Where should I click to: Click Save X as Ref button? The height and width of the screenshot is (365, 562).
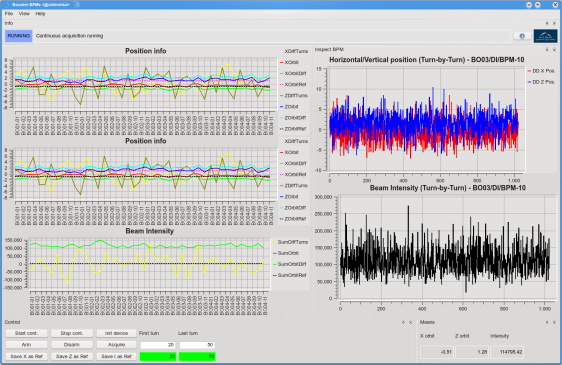coord(26,356)
